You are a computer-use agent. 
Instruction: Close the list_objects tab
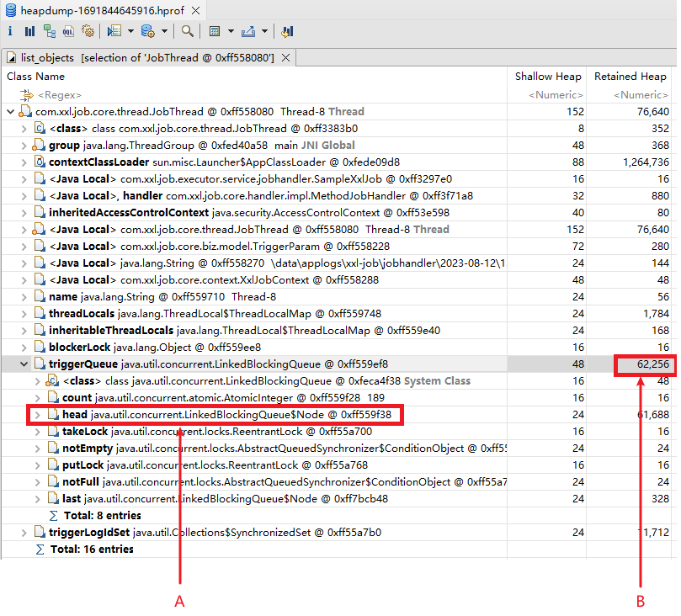[285, 57]
